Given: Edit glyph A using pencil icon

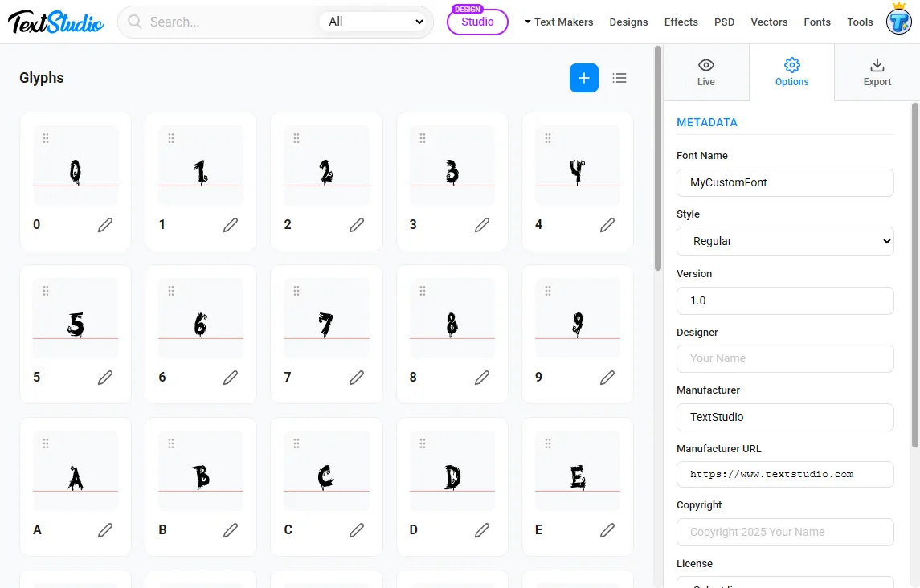Looking at the screenshot, I should [x=105, y=530].
